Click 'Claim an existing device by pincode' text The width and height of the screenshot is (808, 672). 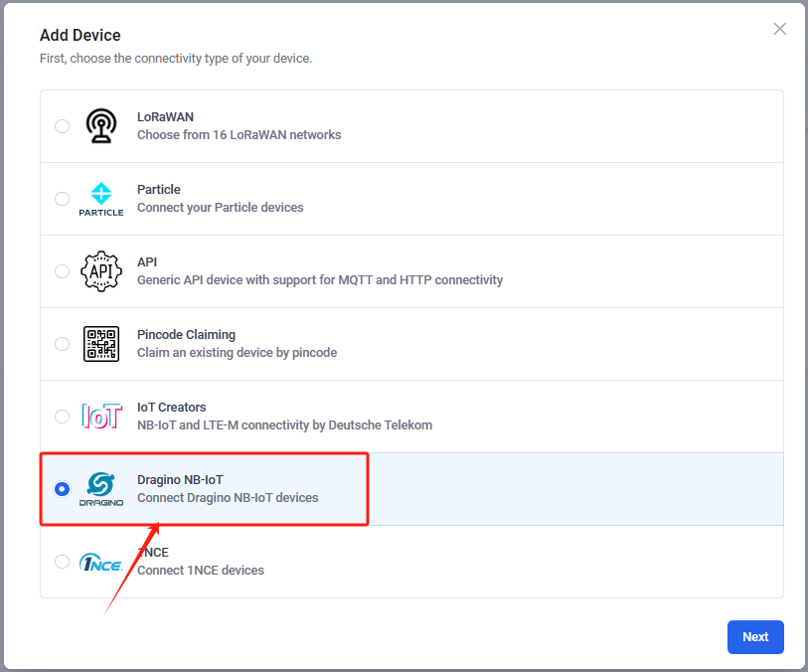point(238,353)
